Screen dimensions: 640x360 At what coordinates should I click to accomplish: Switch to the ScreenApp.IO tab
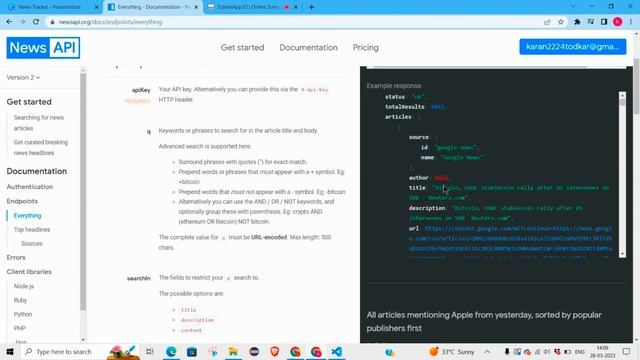coord(247,7)
